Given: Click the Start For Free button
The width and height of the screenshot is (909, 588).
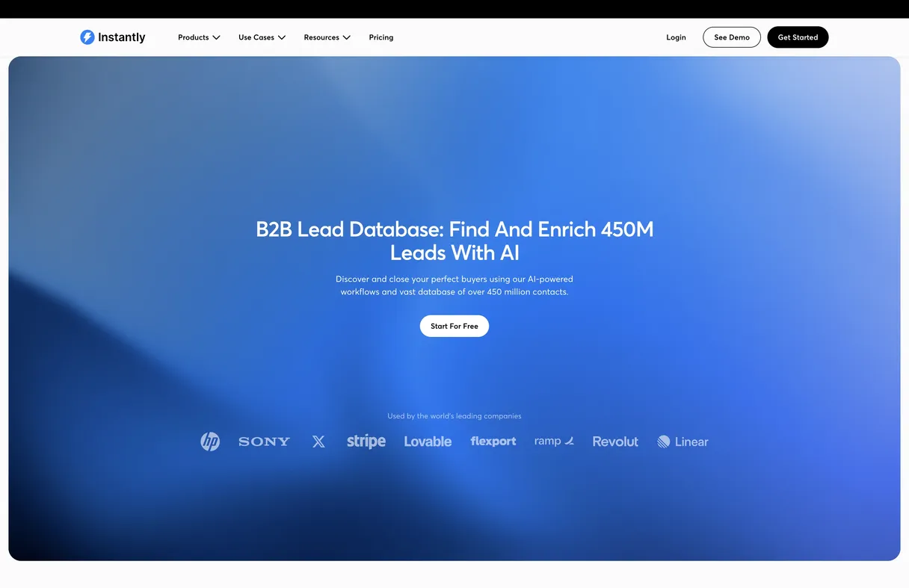Looking at the screenshot, I should pos(454,326).
